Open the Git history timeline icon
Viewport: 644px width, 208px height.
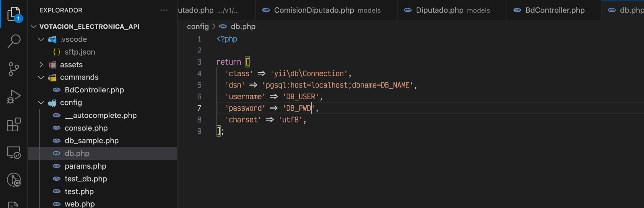coord(14,180)
